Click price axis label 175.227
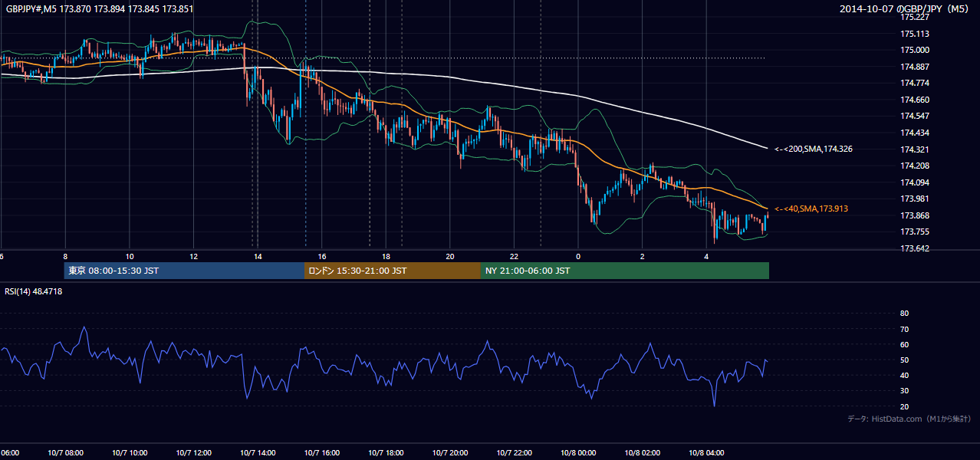980x460 pixels. 915,17
